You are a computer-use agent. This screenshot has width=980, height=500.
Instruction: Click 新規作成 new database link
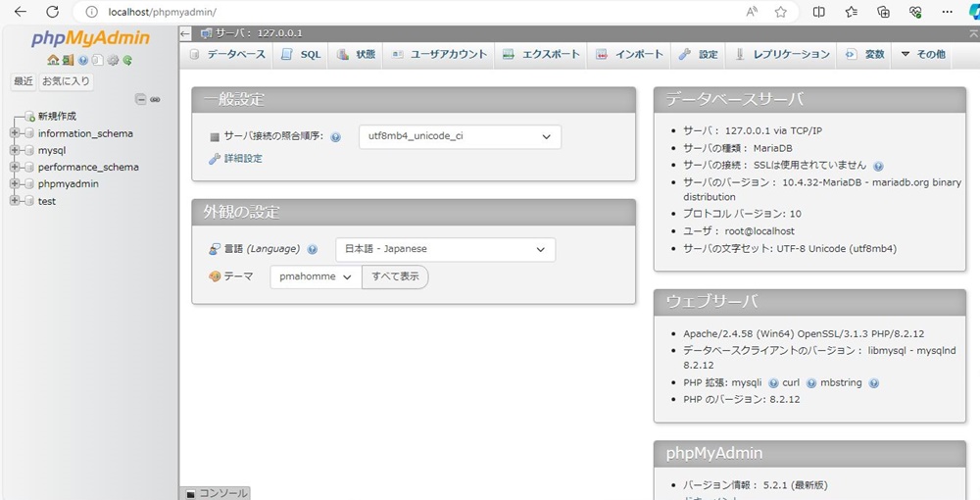tap(57, 117)
